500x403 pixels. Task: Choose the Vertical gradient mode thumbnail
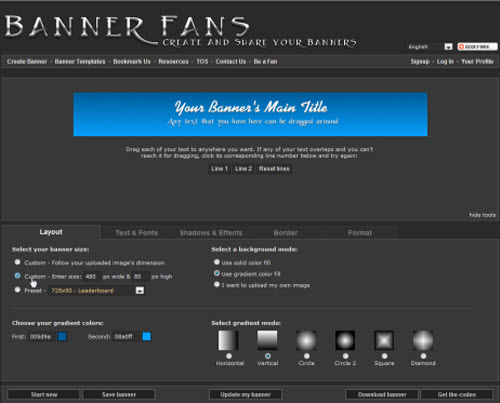click(267, 340)
